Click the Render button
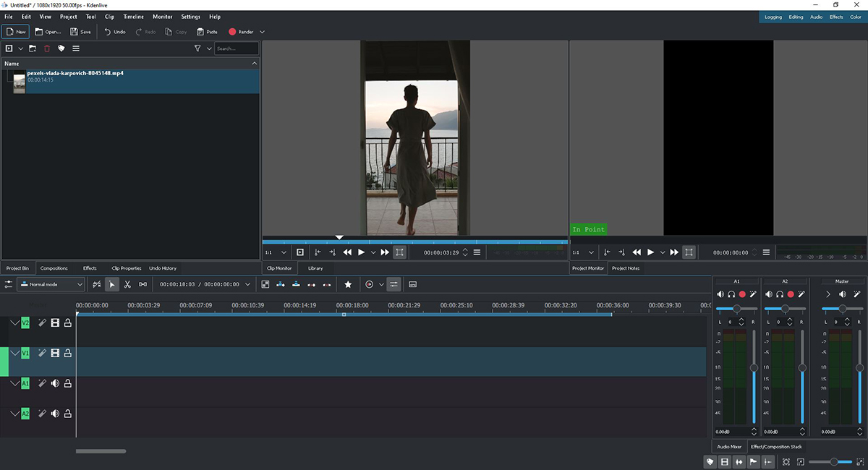The width and height of the screenshot is (868, 470). [242, 32]
